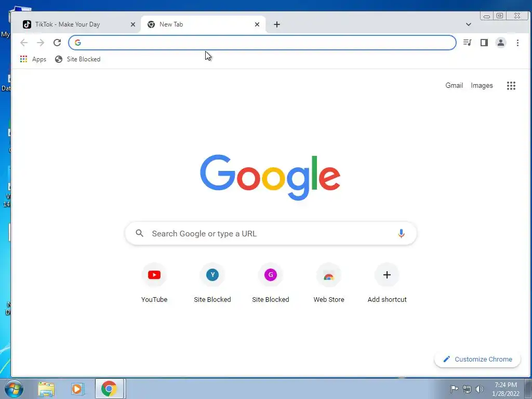This screenshot has width=532, height=399.
Task: Open the Site Blocked shortcut with G icon
Action: 271,283
